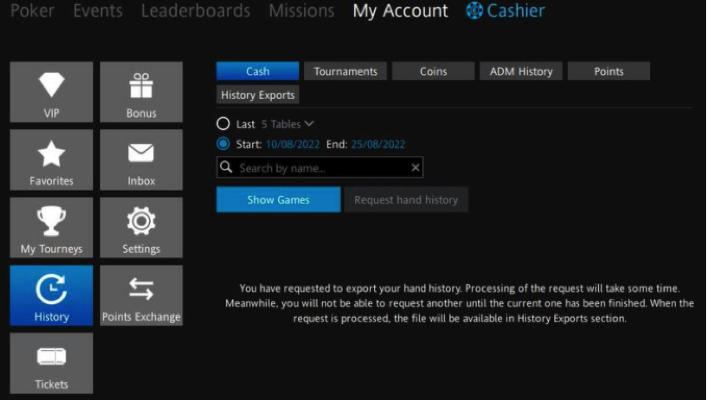Screen dimensions: 707x400
Task: Click the search magnifier icon
Action: (x=226, y=167)
